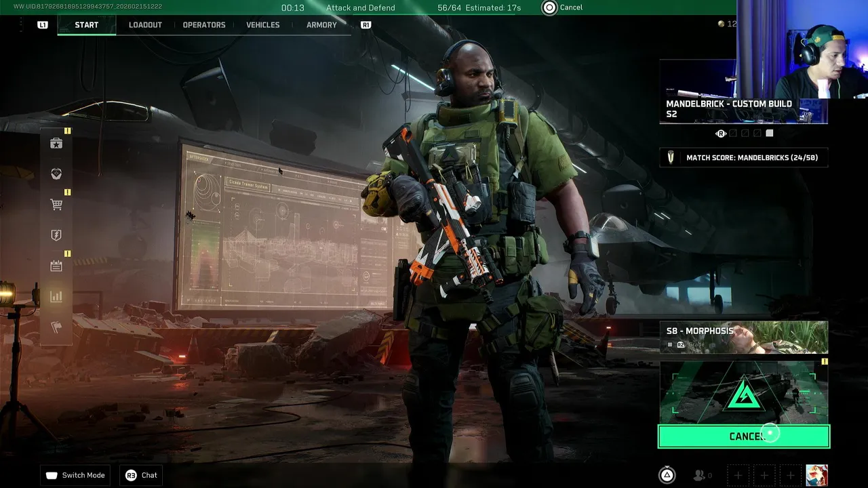Click the 00:13 queue timer

point(293,7)
